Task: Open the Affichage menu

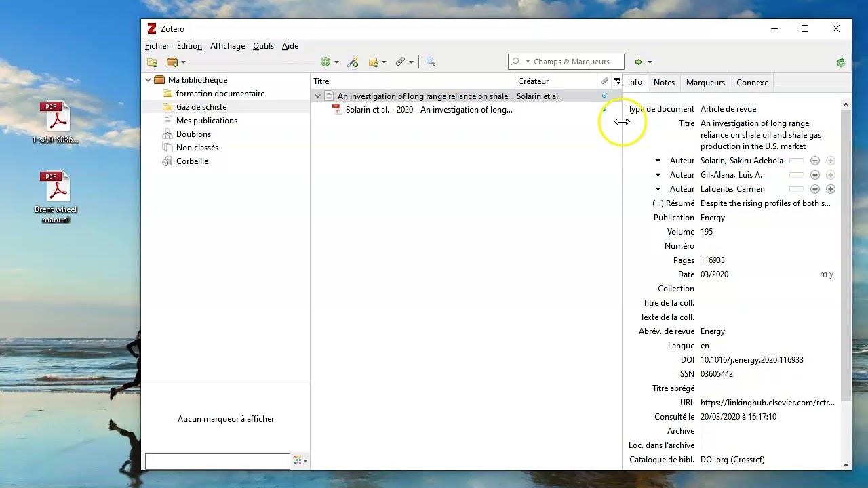Action: [x=227, y=46]
